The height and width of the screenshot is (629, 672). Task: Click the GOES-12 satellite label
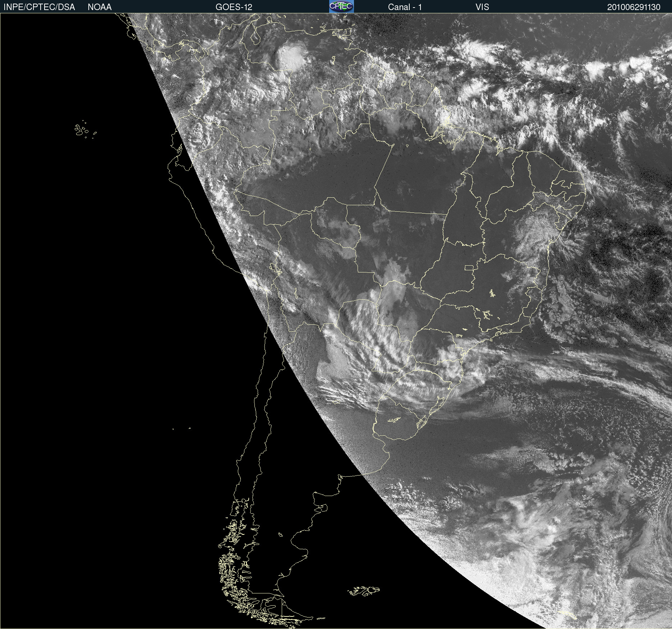point(234,7)
